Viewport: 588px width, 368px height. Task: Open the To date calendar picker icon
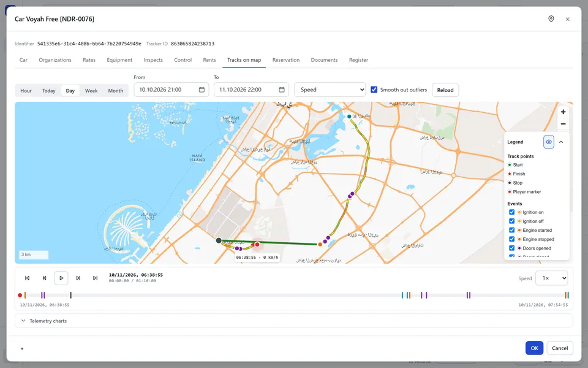point(282,90)
